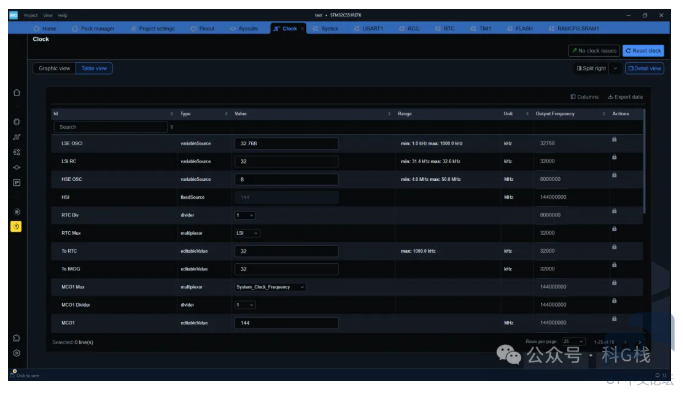The width and height of the screenshot is (683, 395).
Task: Click the No clock issues button
Action: click(x=594, y=51)
